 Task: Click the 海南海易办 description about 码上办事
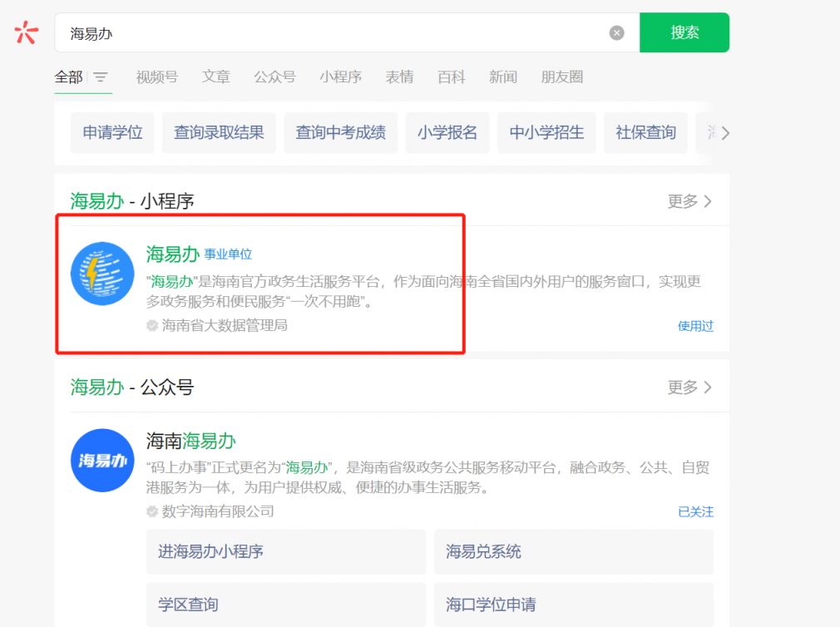[427, 477]
